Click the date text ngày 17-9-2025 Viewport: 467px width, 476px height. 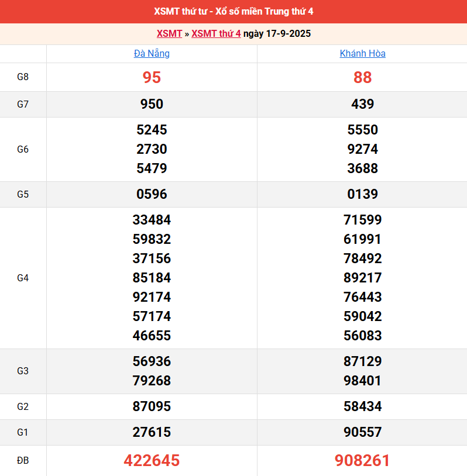tap(277, 34)
